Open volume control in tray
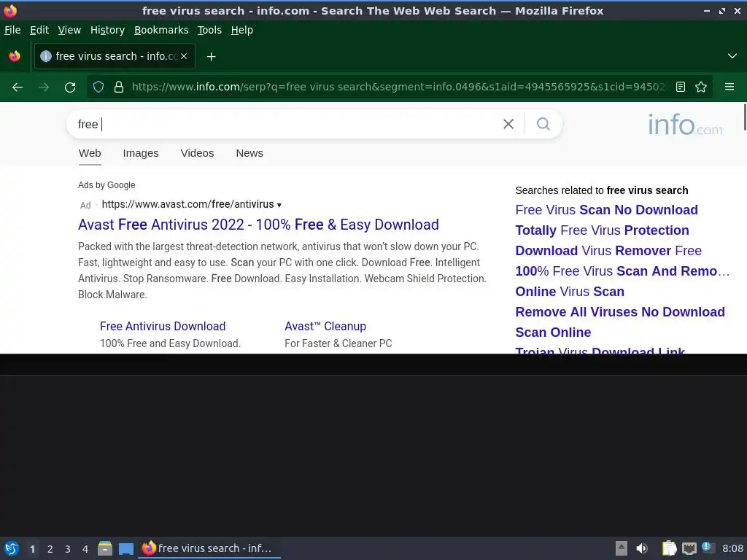Image resolution: width=747 pixels, height=560 pixels. 642,548
